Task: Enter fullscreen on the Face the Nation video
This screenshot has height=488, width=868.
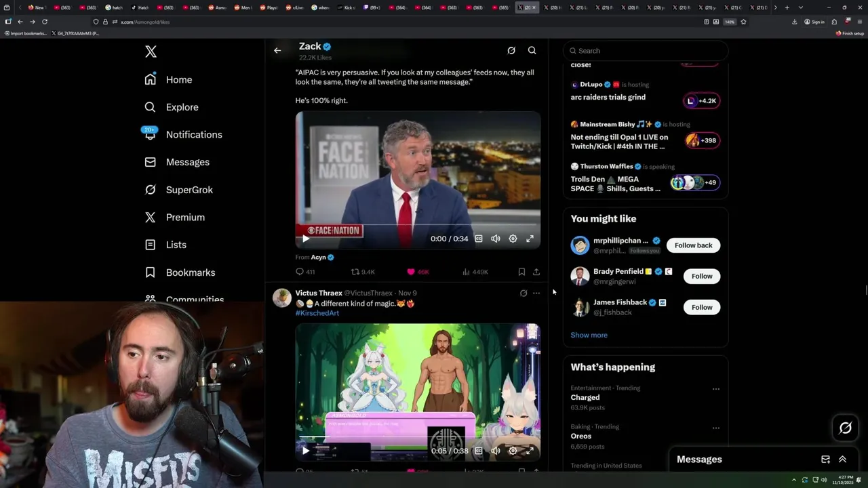Action: [530, 239]
